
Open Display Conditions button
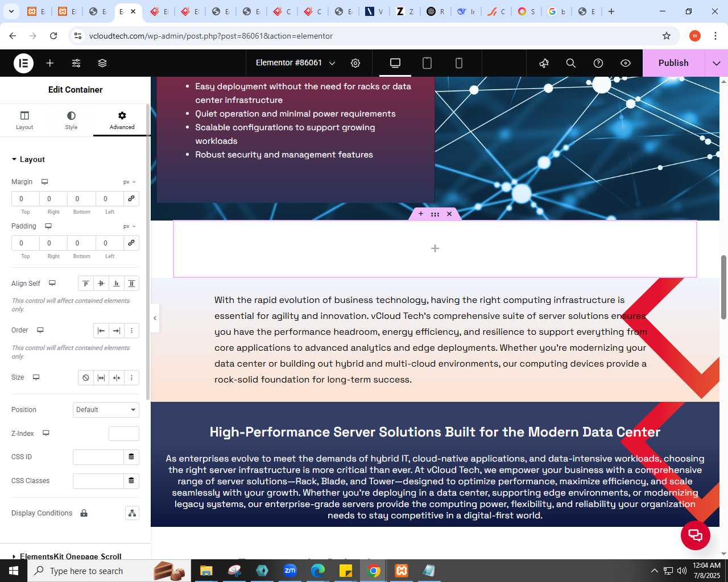coord(132,513)
